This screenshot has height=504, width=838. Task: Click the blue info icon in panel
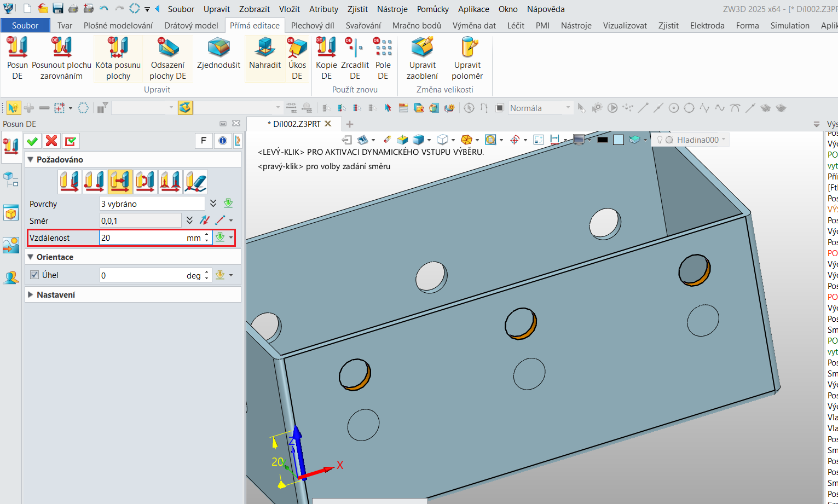[x=223, y=141]
